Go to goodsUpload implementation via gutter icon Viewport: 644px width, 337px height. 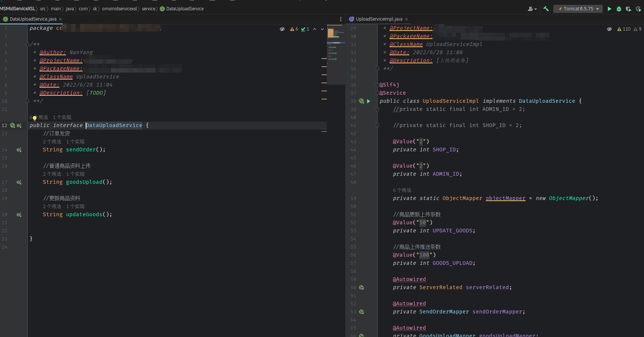point(19,182)
